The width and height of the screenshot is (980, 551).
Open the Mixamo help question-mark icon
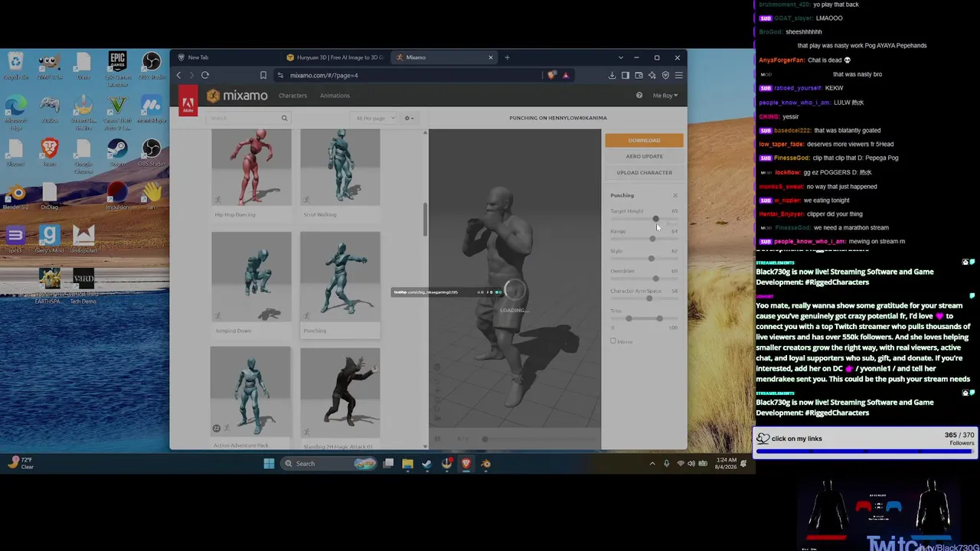(x=639, y=96)
